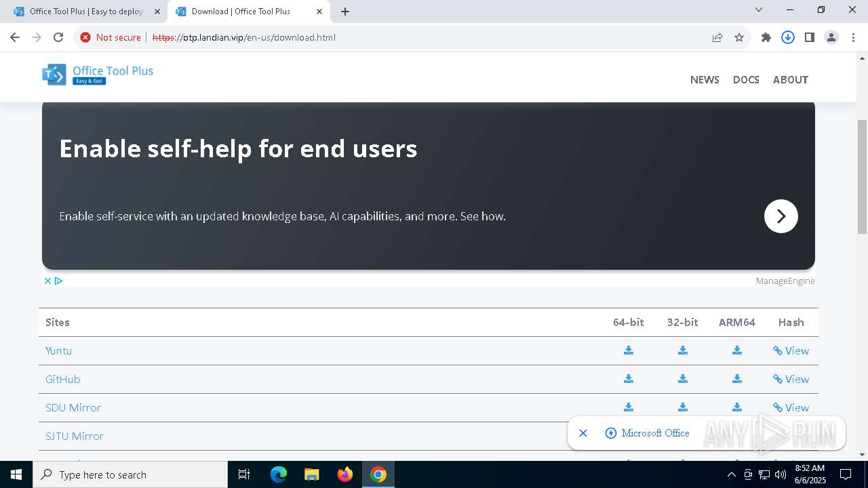
Task: Download GitHub ARM64 package
Action: pyautogui.click(x=737, y=379)
